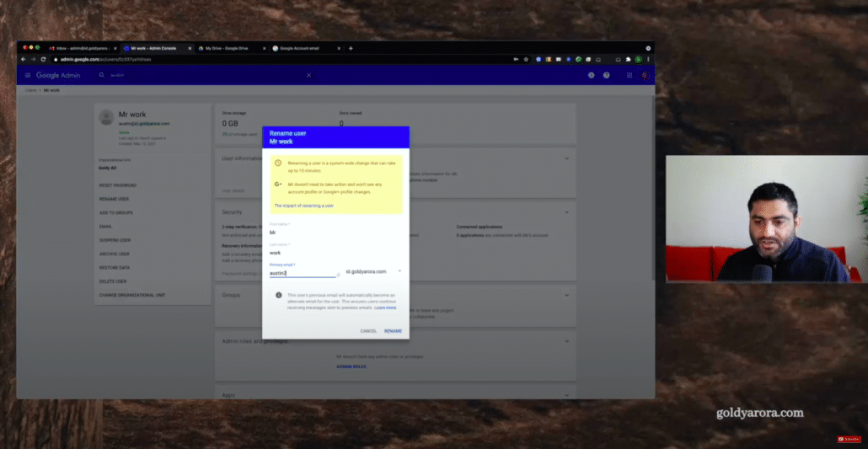Expand the Admin roles and privileges section
868x449 pixels.
coord(566,341)
